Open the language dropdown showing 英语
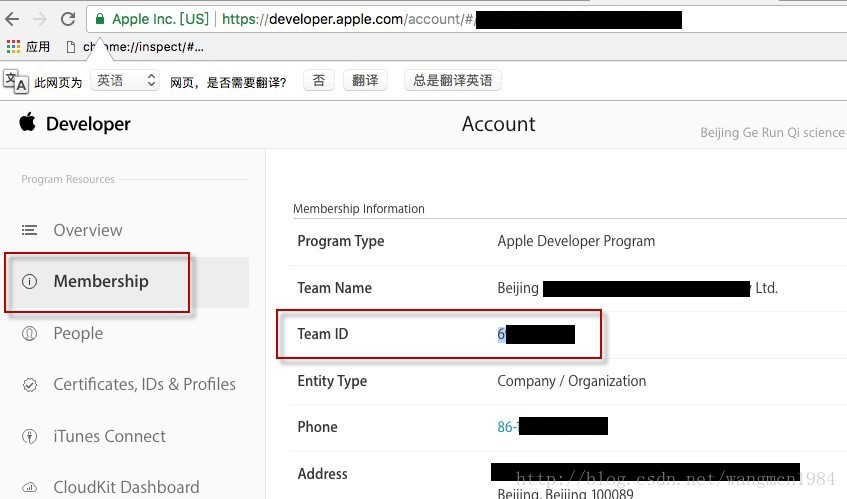This screenshot has height=499, width=847. (x=125, y=80)
